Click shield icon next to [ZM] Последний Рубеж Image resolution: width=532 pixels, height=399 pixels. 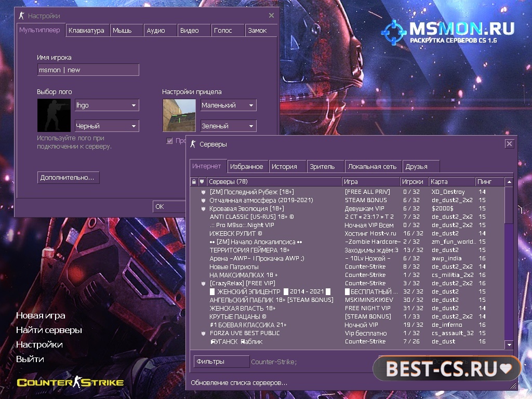(203, 192)
